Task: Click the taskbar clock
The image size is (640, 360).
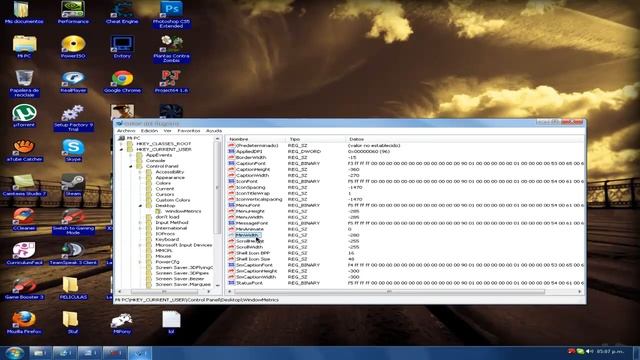Action: tap(610, 351)
